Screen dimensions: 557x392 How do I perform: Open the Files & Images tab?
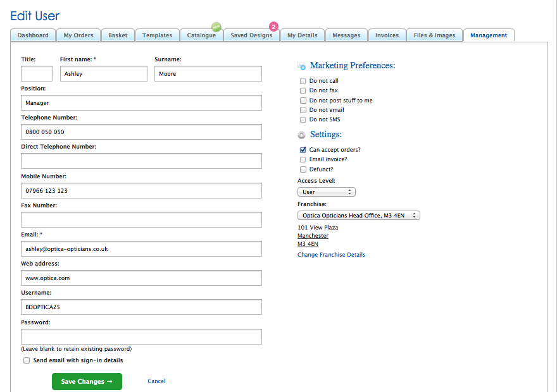[434, 35]
